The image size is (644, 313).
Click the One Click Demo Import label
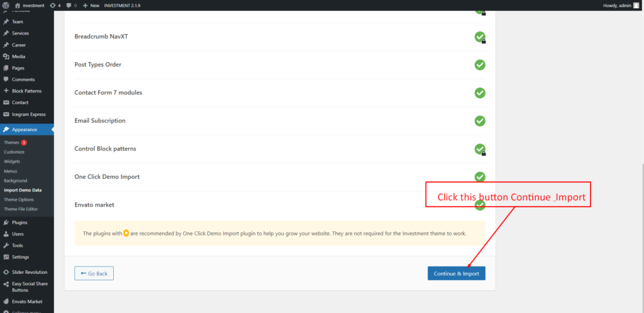coord(107,176)
